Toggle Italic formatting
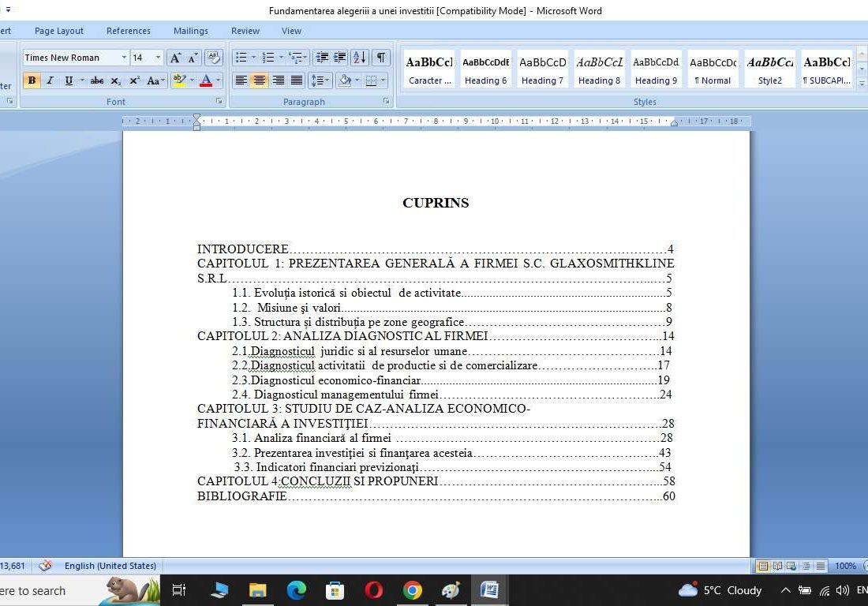This screenshot has height=606, width=868. pos(51,80)
